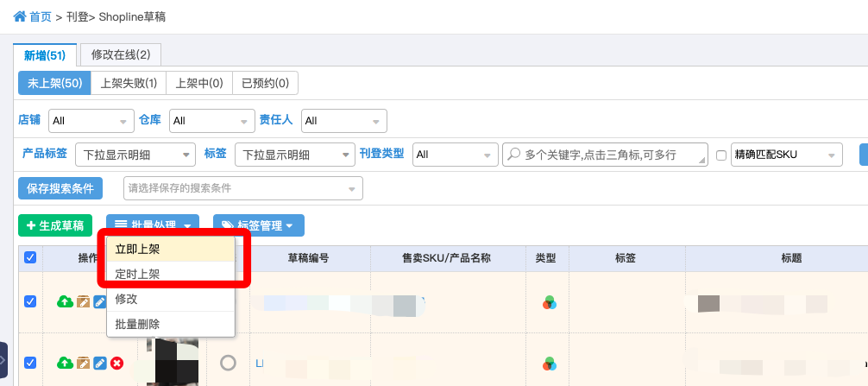Select 批量删除 from the batch menu

171,324
